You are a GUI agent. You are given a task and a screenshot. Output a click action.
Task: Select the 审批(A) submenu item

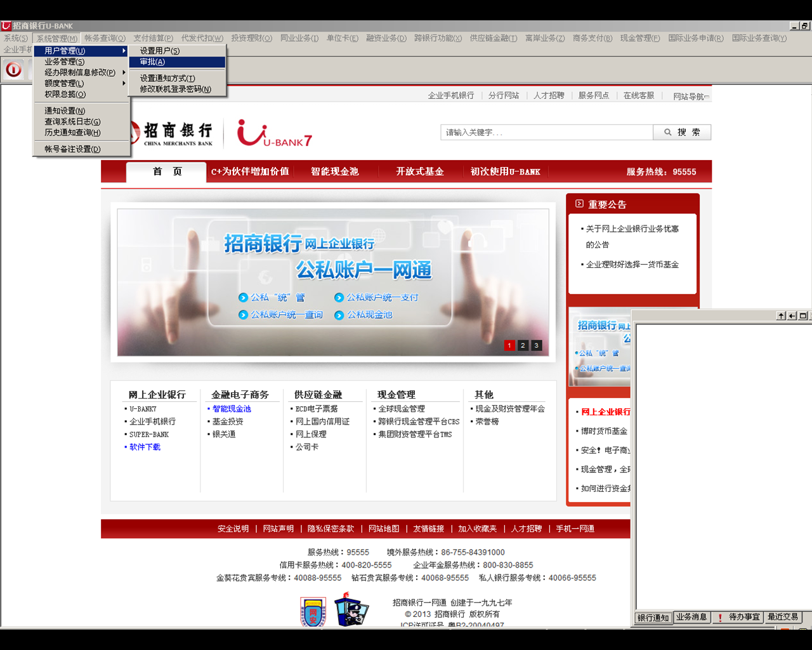pyautogui.click(x=177, y=62)
